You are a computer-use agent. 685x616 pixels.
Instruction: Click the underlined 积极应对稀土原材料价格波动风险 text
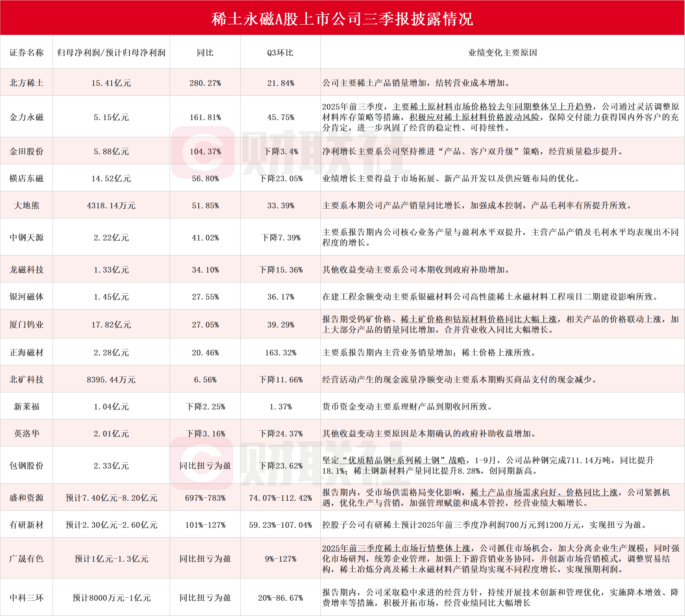point(474,117)
